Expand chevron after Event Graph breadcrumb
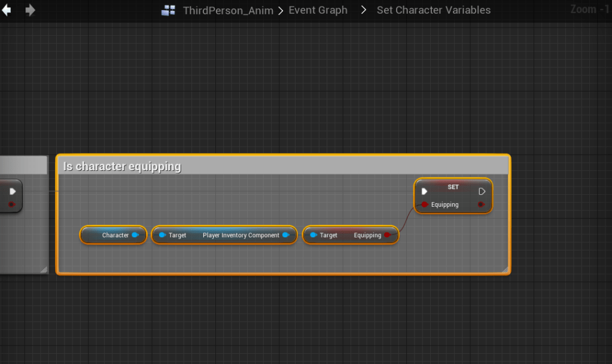Viewport: 612px width, 364px height. [363, 10]
